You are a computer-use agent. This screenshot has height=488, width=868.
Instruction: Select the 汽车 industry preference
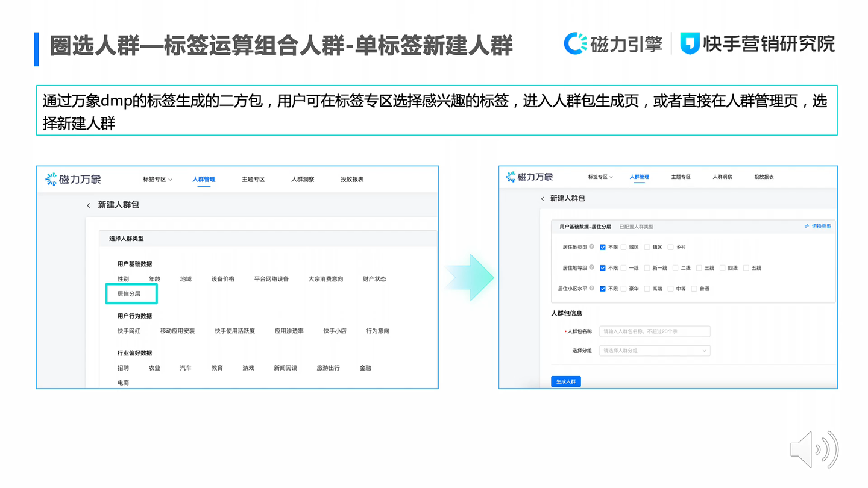pos(186,368)
